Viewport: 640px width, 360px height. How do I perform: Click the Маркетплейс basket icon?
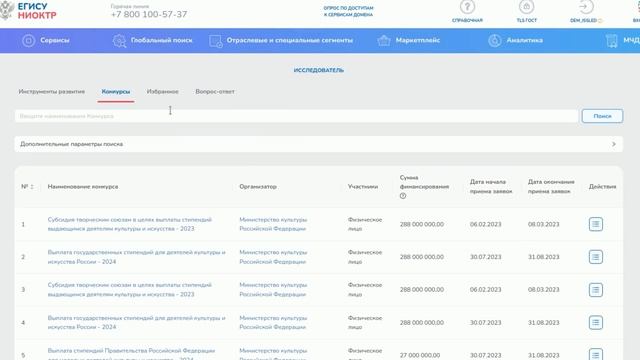pos(384,40)
